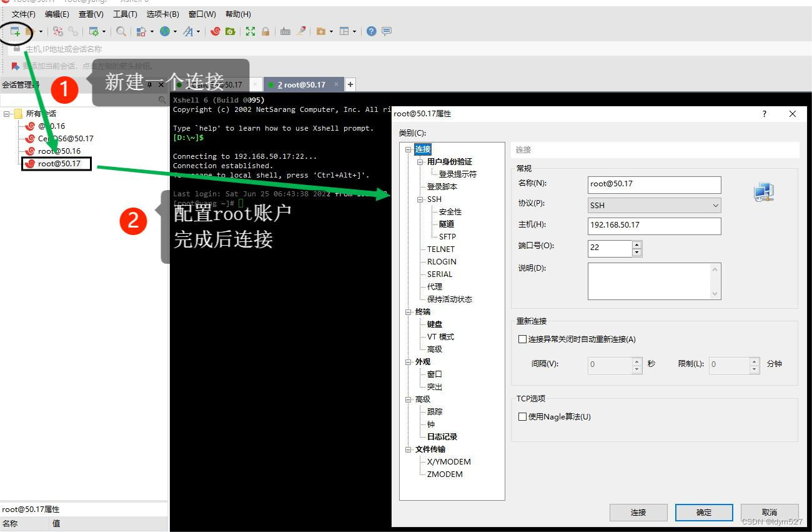Click the 说明 description text area

pos(654,281)
